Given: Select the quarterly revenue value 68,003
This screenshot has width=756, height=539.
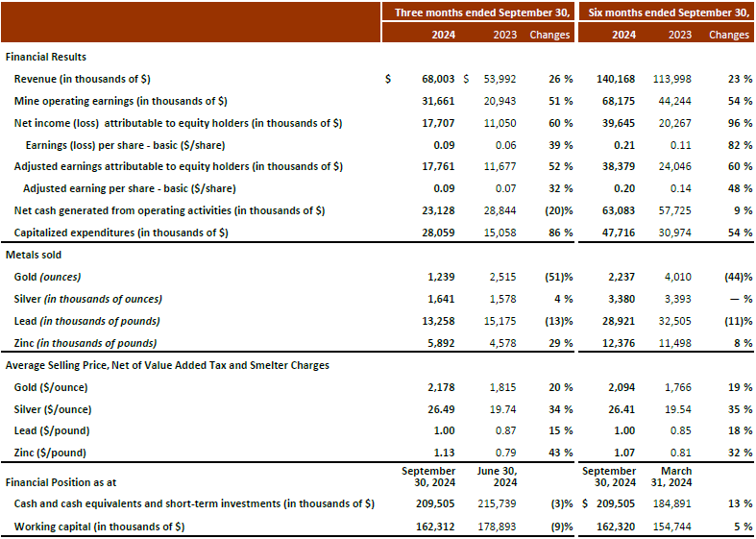Looking at the screenshot, I should pos(436,79).
